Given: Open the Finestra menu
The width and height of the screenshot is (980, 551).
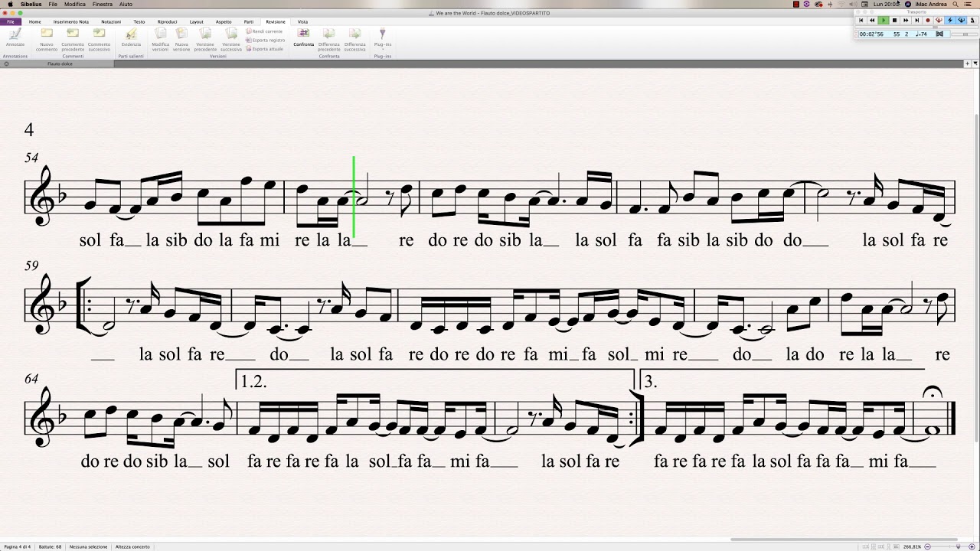Looking at the screenshot, I should point(103,4).
